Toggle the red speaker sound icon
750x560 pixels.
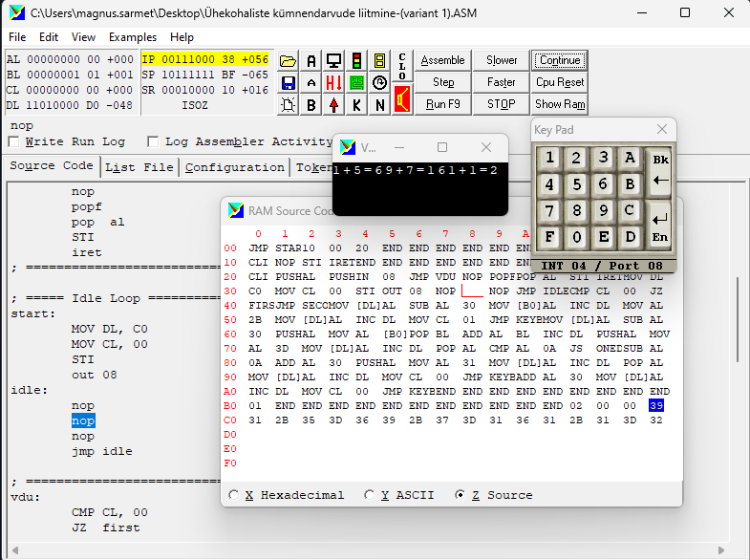[402, 99]
